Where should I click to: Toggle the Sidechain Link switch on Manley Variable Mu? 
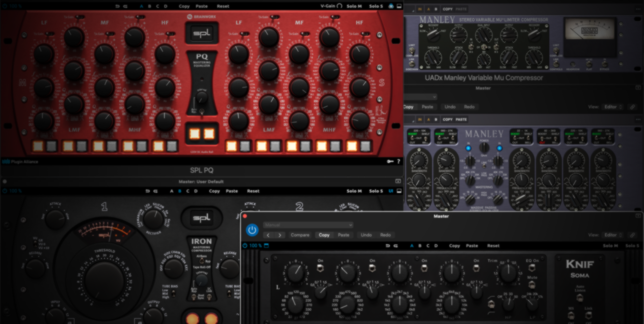click(x=412, y=63)
